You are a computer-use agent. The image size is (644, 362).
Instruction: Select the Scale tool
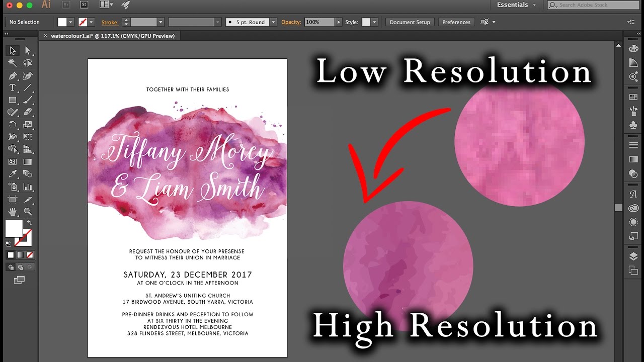pos(28,125)
